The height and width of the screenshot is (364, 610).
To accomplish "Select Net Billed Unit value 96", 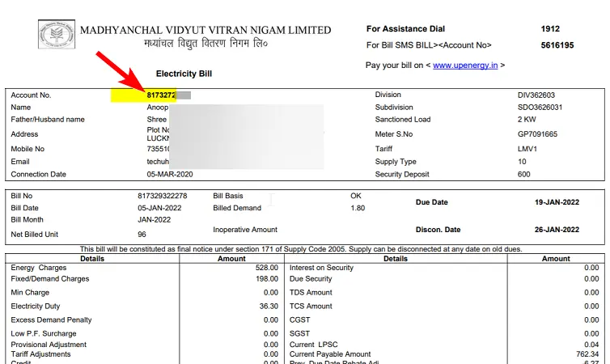I will pos(142,235).
